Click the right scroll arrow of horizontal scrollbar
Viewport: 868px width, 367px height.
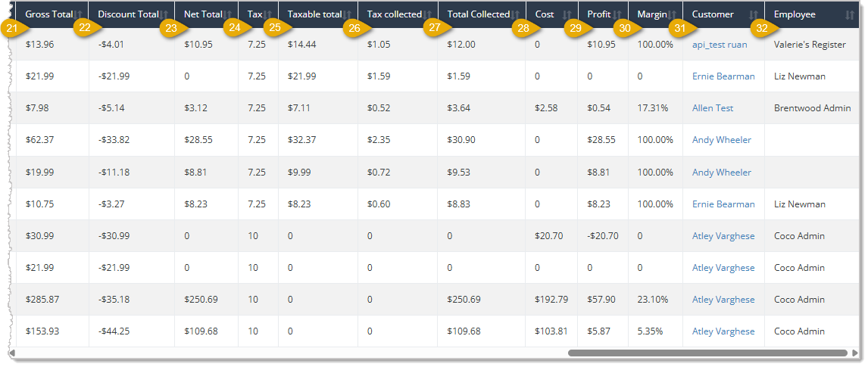854,353
